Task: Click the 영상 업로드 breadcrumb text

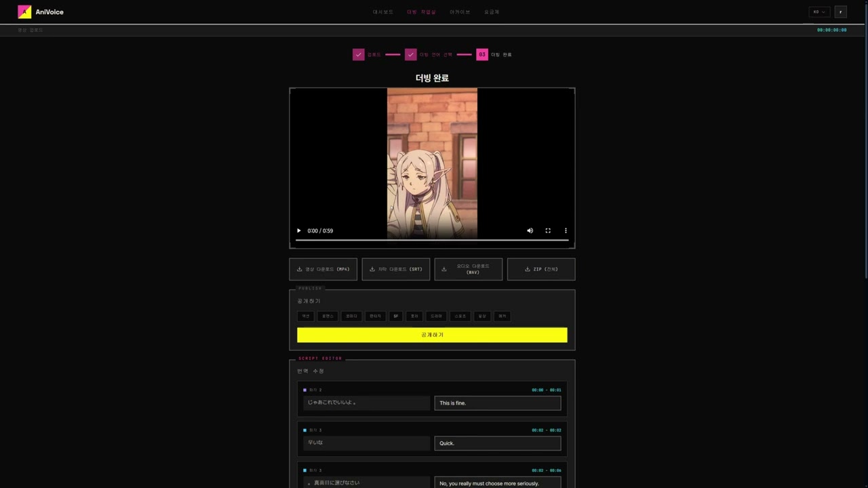Action: [31, 30]
